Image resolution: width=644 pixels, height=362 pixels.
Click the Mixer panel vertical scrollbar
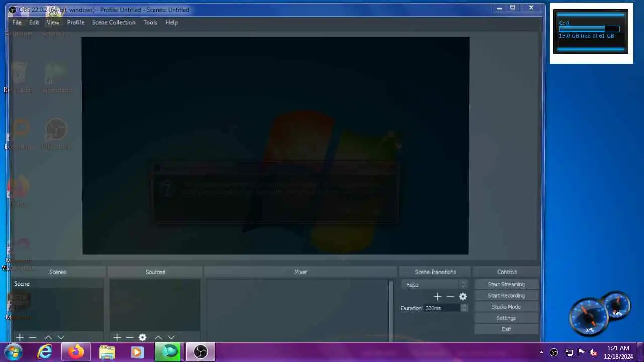click(x=391, y=311)
